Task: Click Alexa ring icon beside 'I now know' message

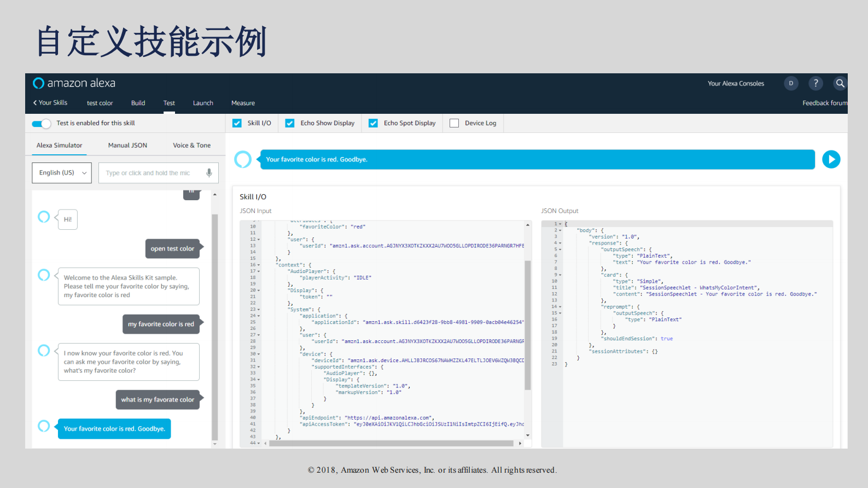Action: 44,350
